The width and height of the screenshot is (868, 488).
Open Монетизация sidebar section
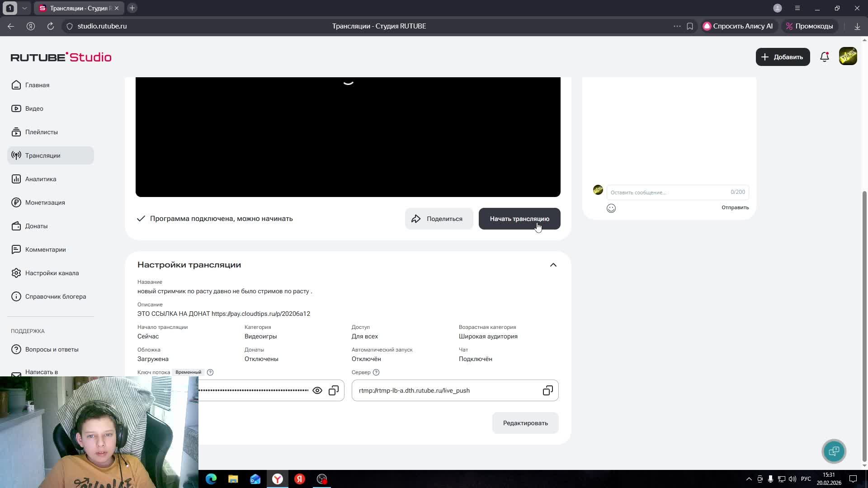[45, 202]
